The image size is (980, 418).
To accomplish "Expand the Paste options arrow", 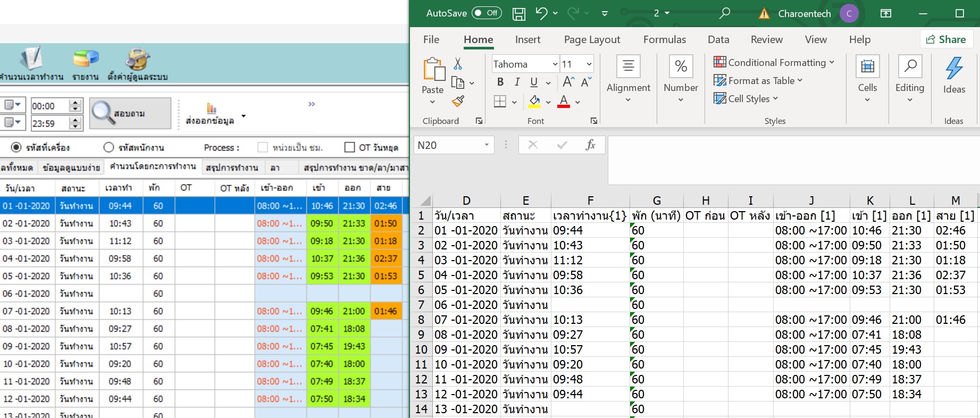I will [432, 102].
